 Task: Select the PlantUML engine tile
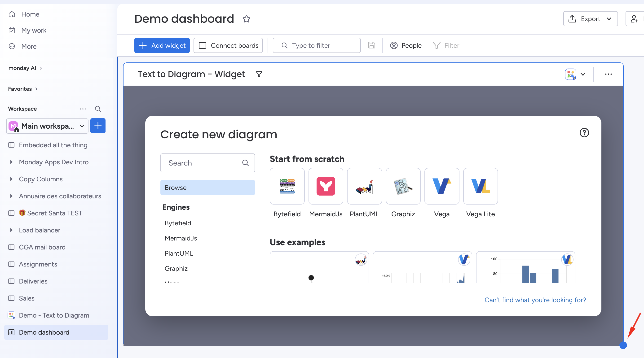pyautogui.click(x=365, y=186)
